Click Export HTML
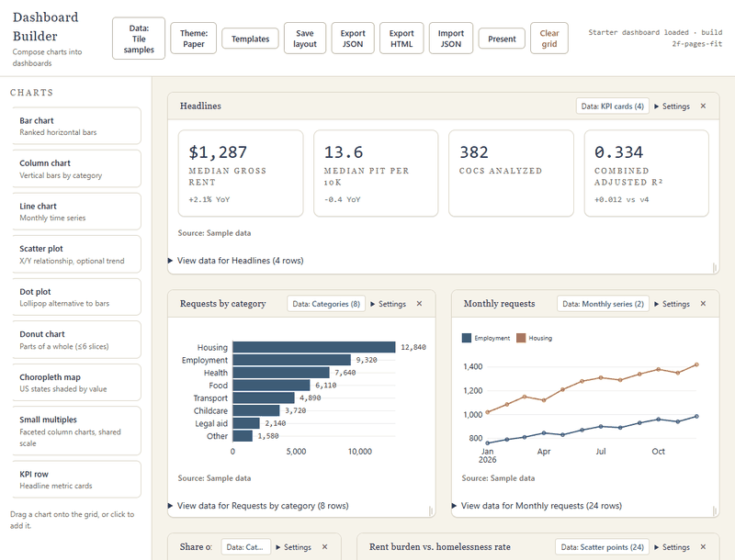This screenshot has height=560, width=735. point(401,39)
